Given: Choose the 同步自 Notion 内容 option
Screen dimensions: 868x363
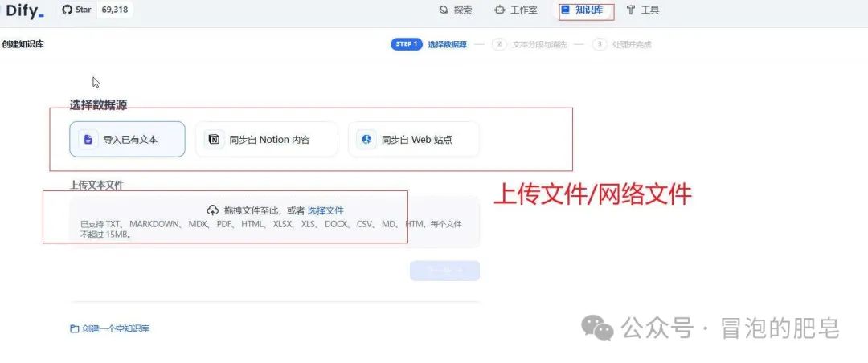Looking at the screenshot, I should pyautogui.click(x=266, y=140).
